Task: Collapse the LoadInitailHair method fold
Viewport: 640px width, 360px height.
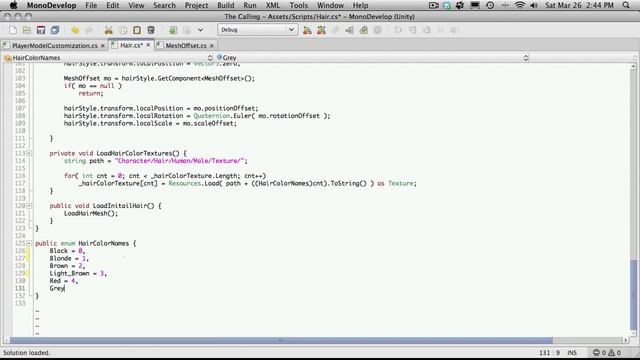Action: click(x=29, y=206)
